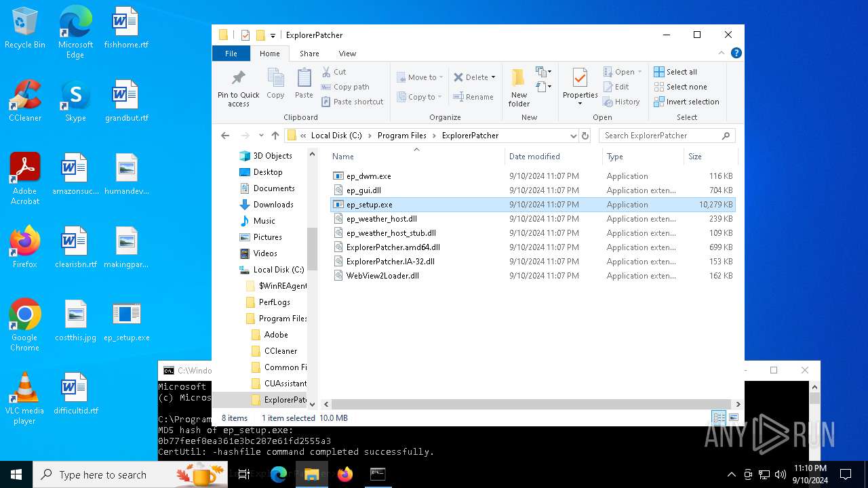Viewport: 868px width, 488px height.
Task: Switch to the Share tab
Action: (x=309, y=54)
